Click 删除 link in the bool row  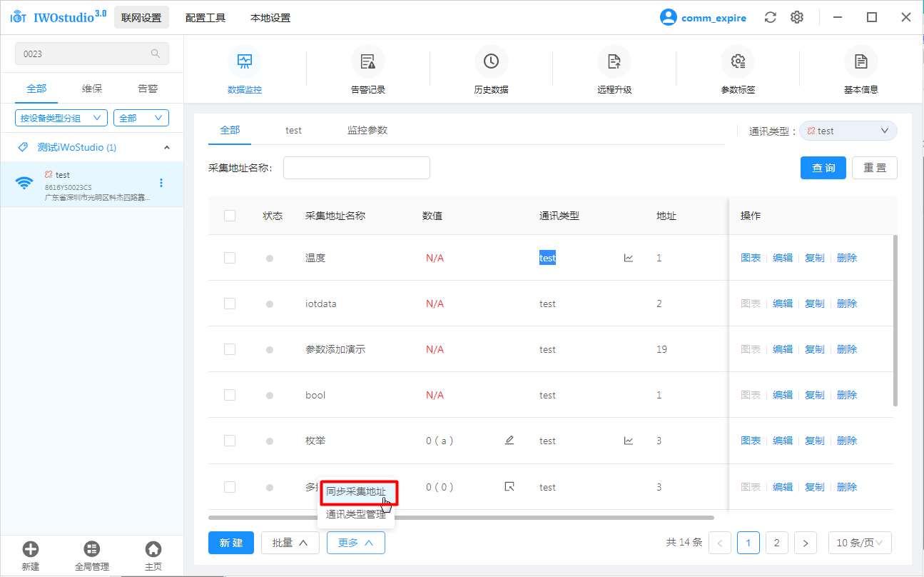[846, 395]
